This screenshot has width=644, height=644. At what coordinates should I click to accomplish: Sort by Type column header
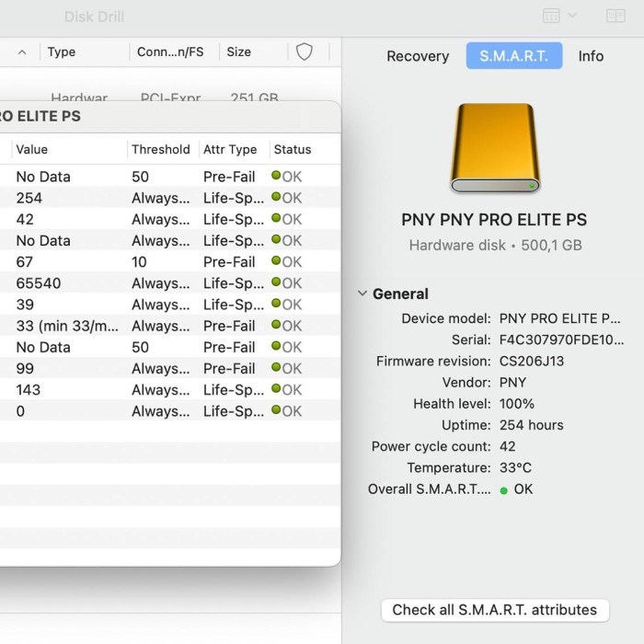point(62,52)
